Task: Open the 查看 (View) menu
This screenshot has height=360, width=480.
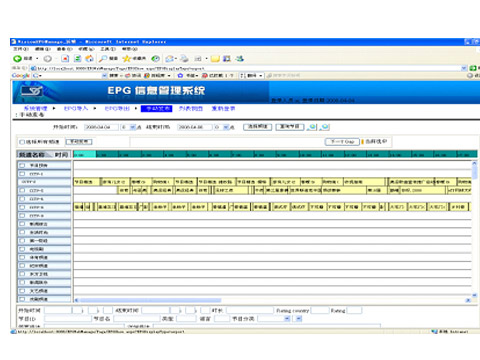Action: click(64, 49)
